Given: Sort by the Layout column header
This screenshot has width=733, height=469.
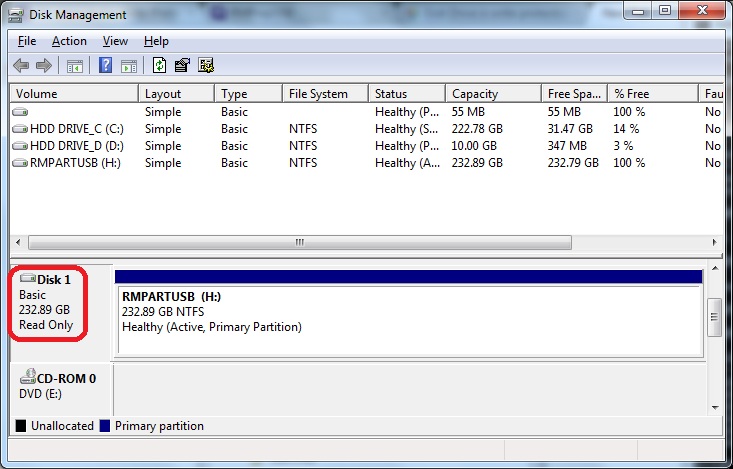Looking at the screenshot, I should tap(177, 94).
